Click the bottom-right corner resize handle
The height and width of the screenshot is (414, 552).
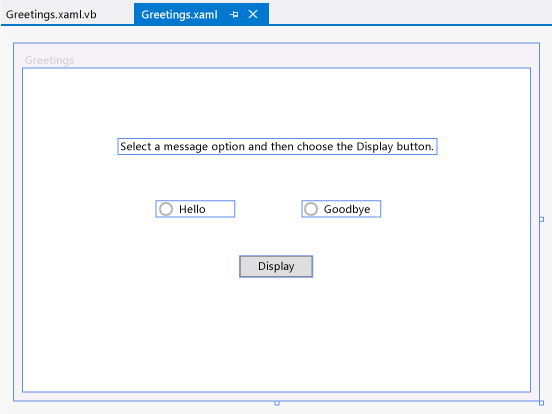click(x=541, y=403)
